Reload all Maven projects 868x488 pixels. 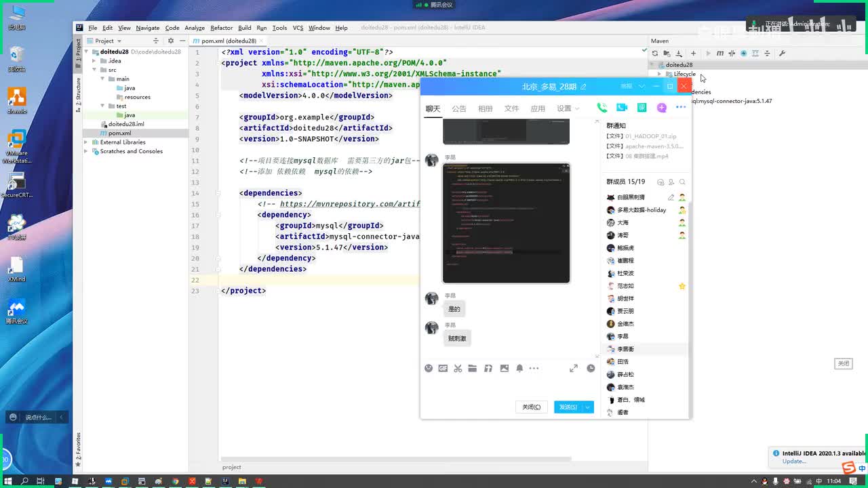[x=655, y=54]
